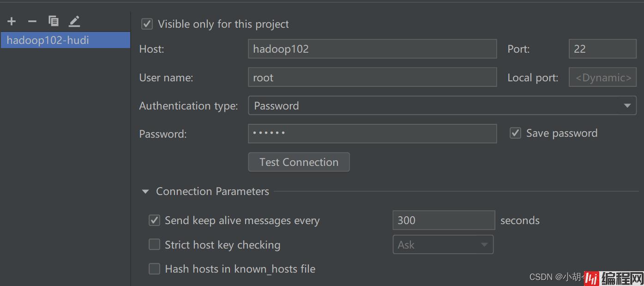Toggle the Save password checkbox
Image resolution: width=644 pixels, height=286 pixels.
click(x=515, y=133)
